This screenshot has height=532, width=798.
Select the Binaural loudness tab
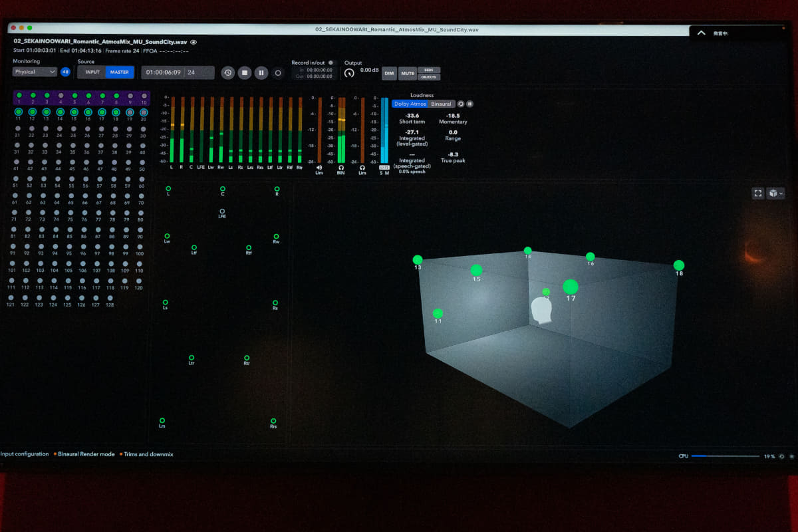(441, 104)
